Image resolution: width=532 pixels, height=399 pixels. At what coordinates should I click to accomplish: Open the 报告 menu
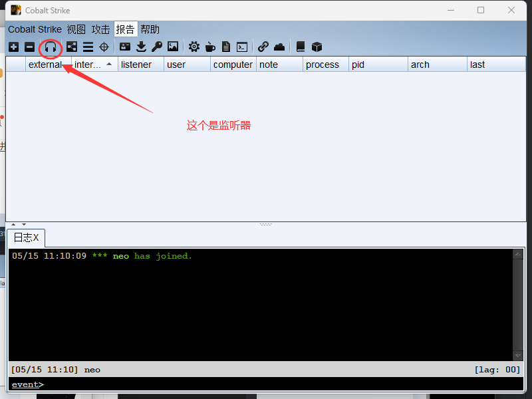pos(126,29)
